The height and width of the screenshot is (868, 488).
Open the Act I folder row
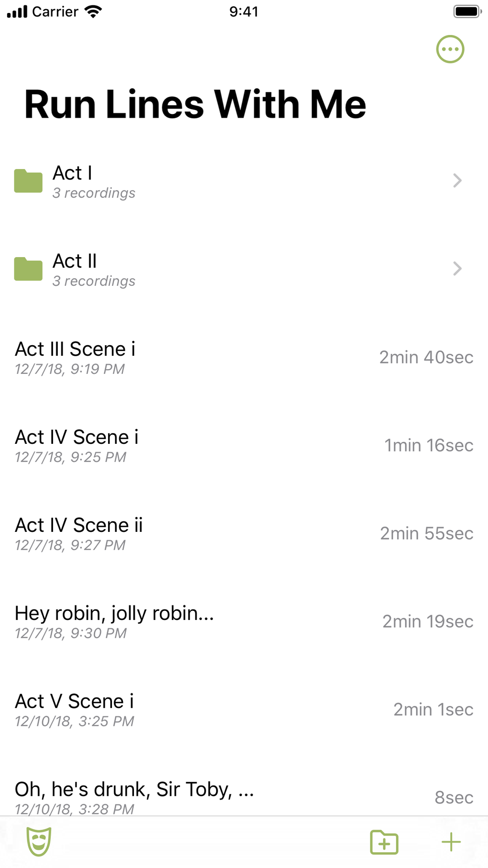point(239,181)
